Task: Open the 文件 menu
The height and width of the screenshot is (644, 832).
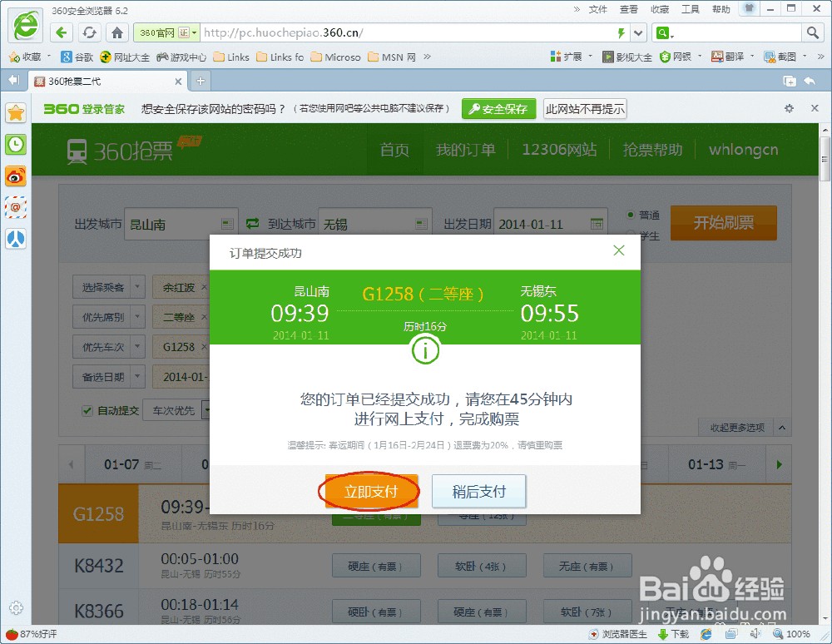Action: pyautogui.click(x=598, y=9)
